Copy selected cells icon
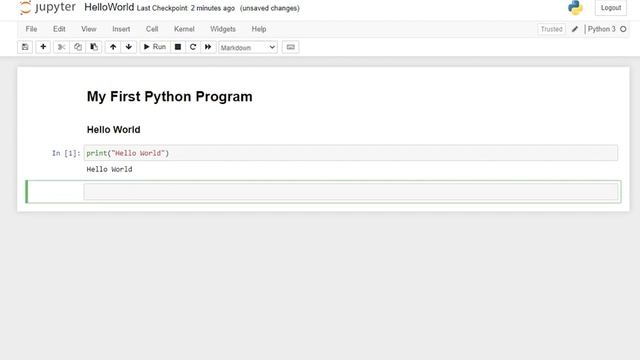This screenshot has height=360, width=640. click(78, 47)
